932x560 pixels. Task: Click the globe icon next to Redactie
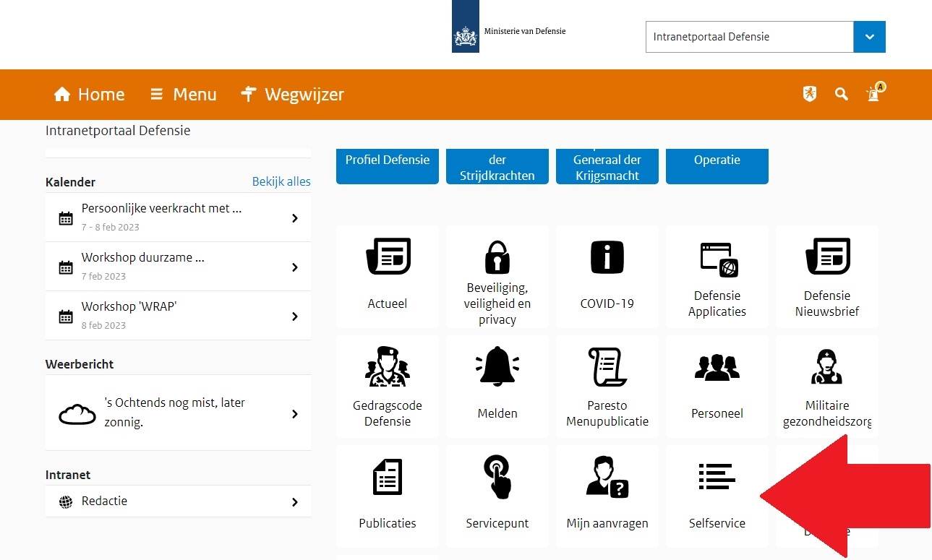point(66,502)
